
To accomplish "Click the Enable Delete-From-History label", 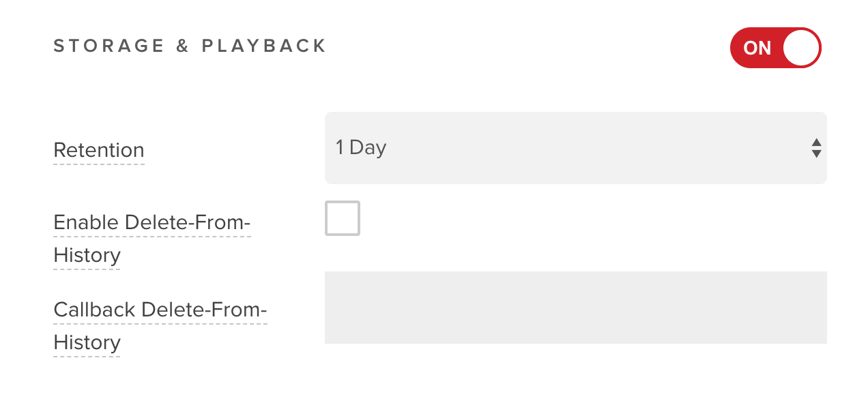I will (152, 223).
